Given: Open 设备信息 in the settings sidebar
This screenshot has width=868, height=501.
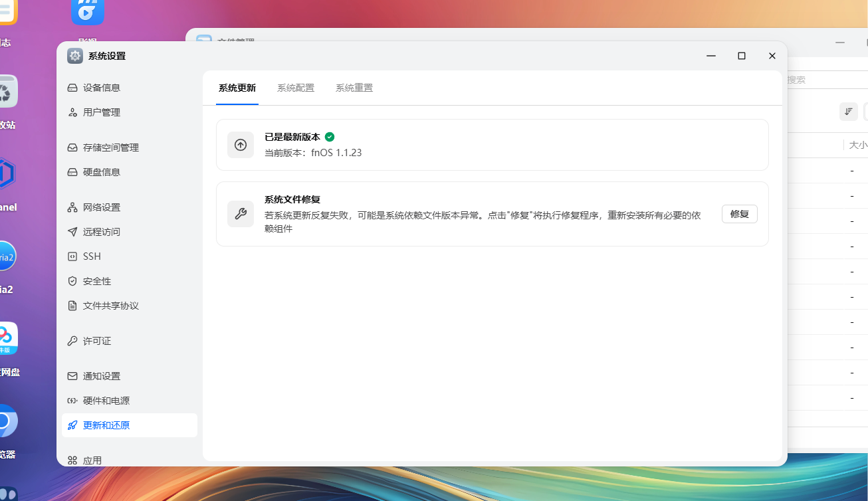Looking at the screenshot, I should (x=130, y=88).
